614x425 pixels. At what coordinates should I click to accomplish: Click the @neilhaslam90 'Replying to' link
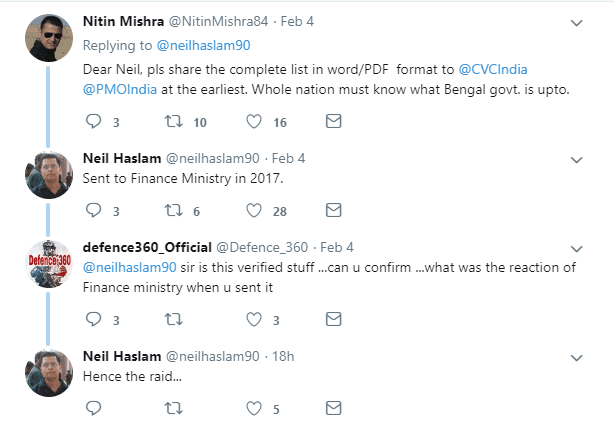click(x=190, y=44)
